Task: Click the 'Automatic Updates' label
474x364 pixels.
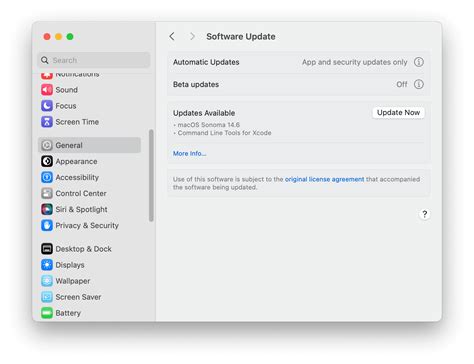Action: coord(206,62)
